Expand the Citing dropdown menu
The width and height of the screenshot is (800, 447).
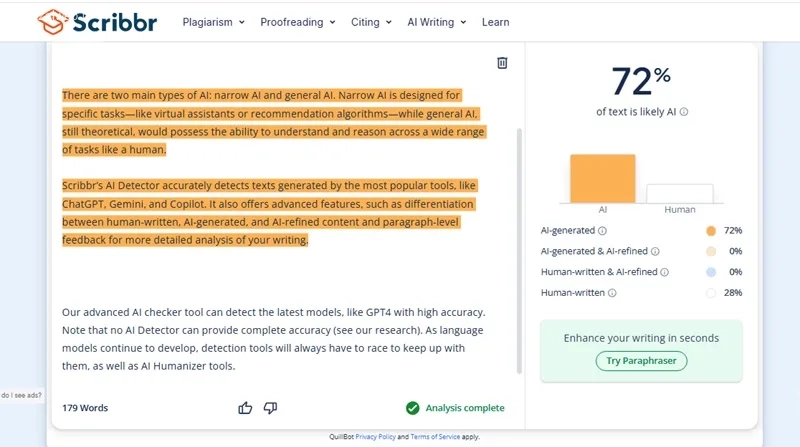(371, 22)
